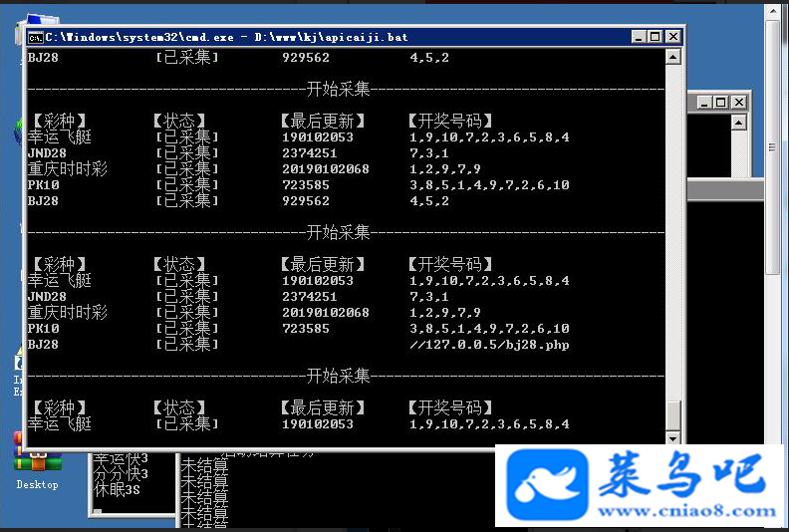Click the cmd scrollbar up arrow

(673, 57)
